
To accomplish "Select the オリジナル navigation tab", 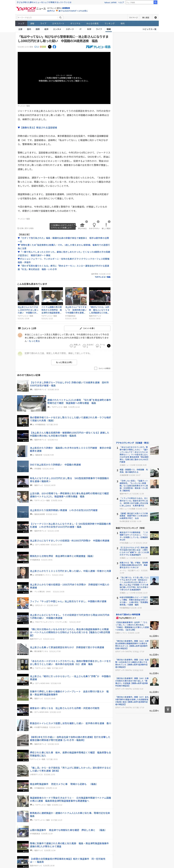I will (x=75, y=24).
